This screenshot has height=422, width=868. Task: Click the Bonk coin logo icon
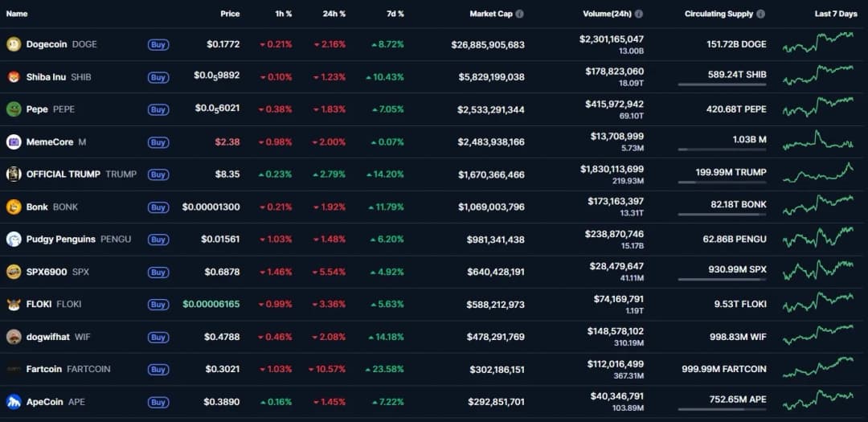[14, 207]
